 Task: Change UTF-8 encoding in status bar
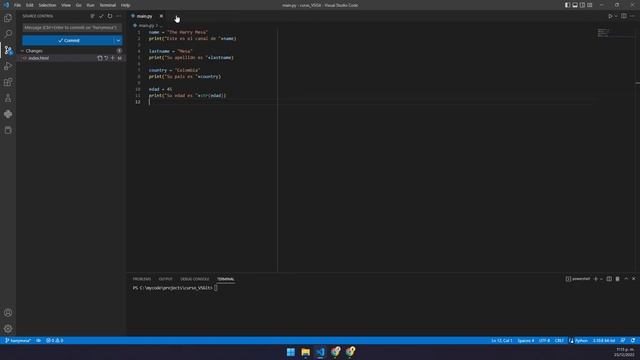pyautogui.click(x=544, y=340)
